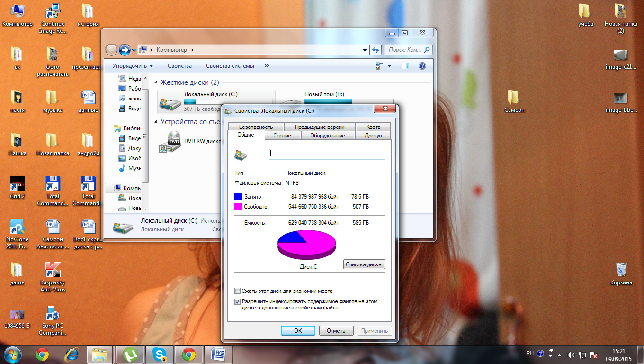Click the Очистка диска button

(364, 264)
